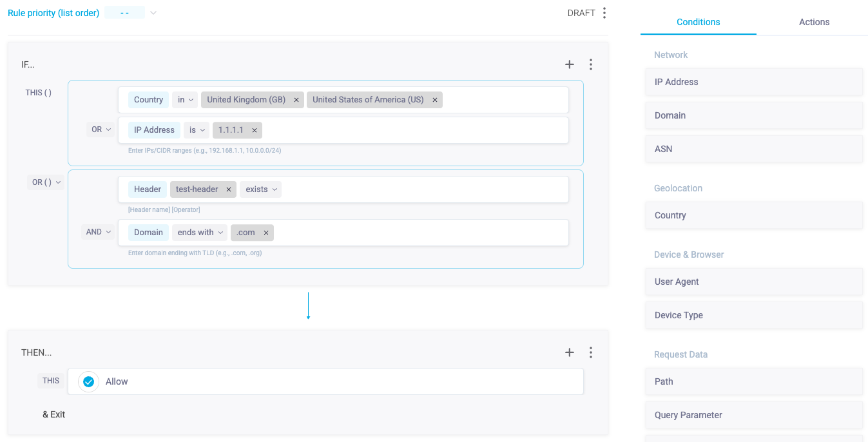The image size is (868, 442).
Task: Click the plus icon in IF section
Action: [x=569, y=64]
